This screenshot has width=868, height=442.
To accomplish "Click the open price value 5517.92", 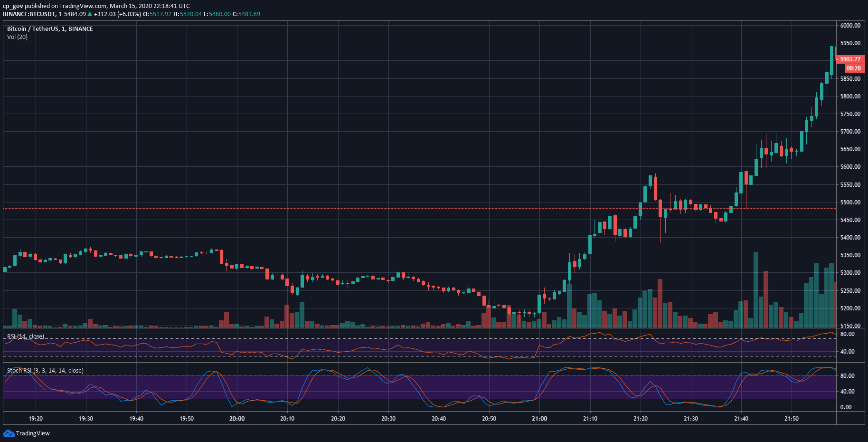I will 160,14.
